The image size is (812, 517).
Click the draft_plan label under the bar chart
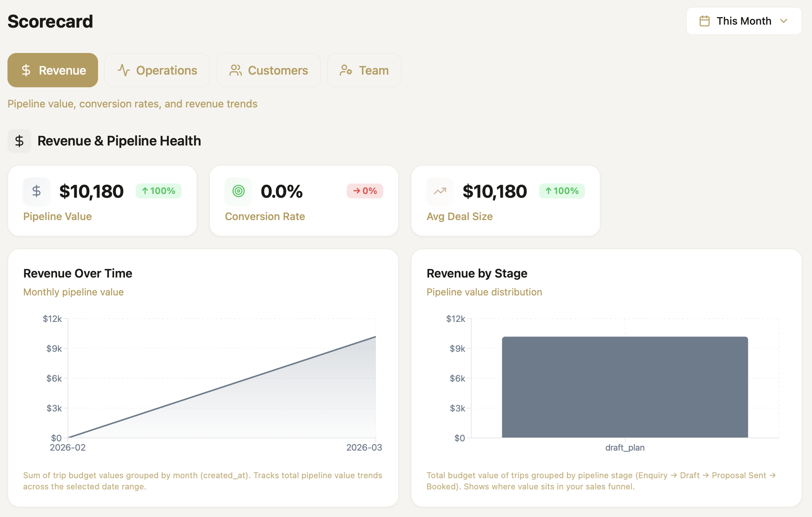[625, 447]
